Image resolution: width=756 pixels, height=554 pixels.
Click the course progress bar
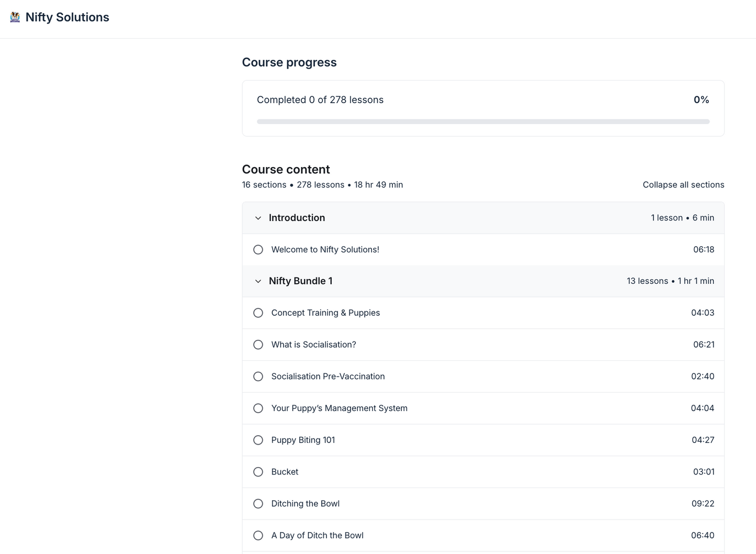[483, 121]
